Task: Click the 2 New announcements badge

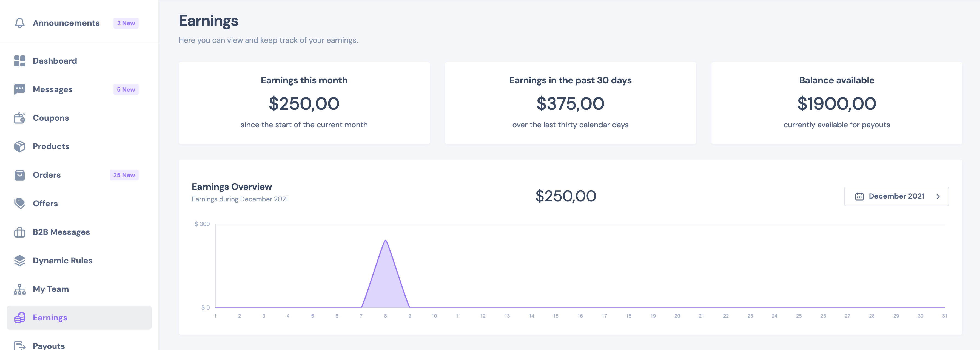Action: coord(126,23)
